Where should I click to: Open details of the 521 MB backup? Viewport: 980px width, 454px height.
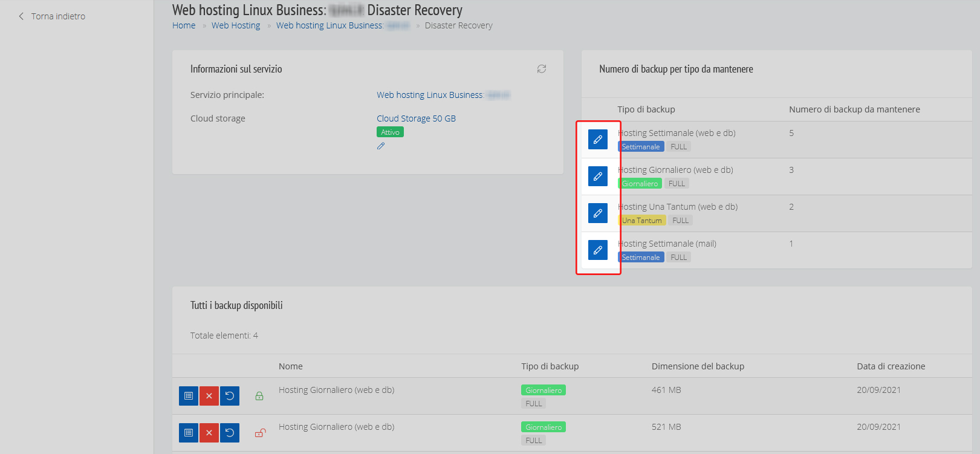click(x=189, y=433)
